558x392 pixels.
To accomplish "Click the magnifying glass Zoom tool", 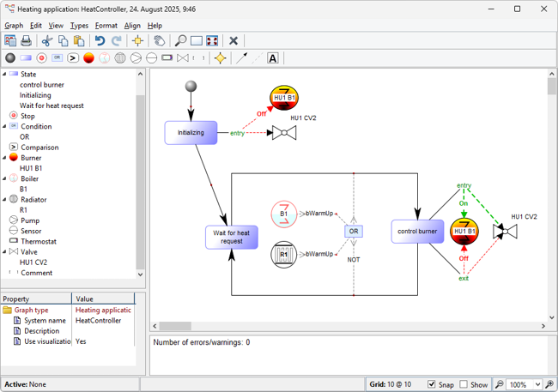I will pyautogui.click(x=180, y=40).
